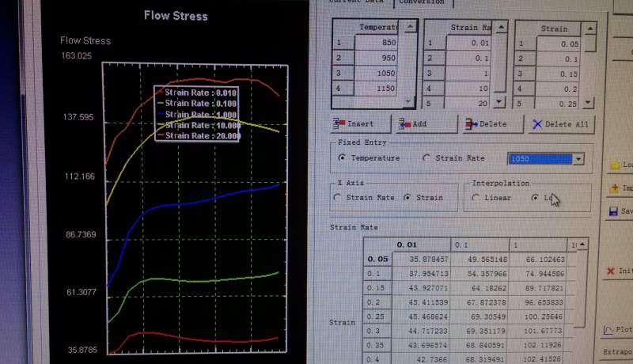Image resolution: width=633 pixels, height=364 pixels.
Task: Click the Delete button with arrow icon
Action: coord(492,124)
